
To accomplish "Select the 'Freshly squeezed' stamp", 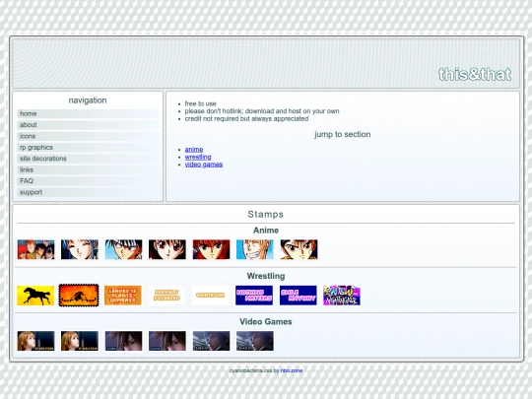I will tap(166, 296).
